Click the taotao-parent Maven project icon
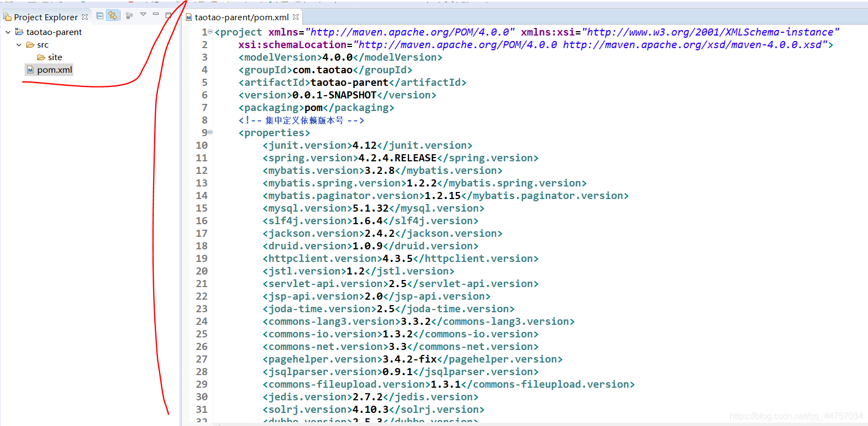This screenshot has height=426, width=868. pos(19,32)
